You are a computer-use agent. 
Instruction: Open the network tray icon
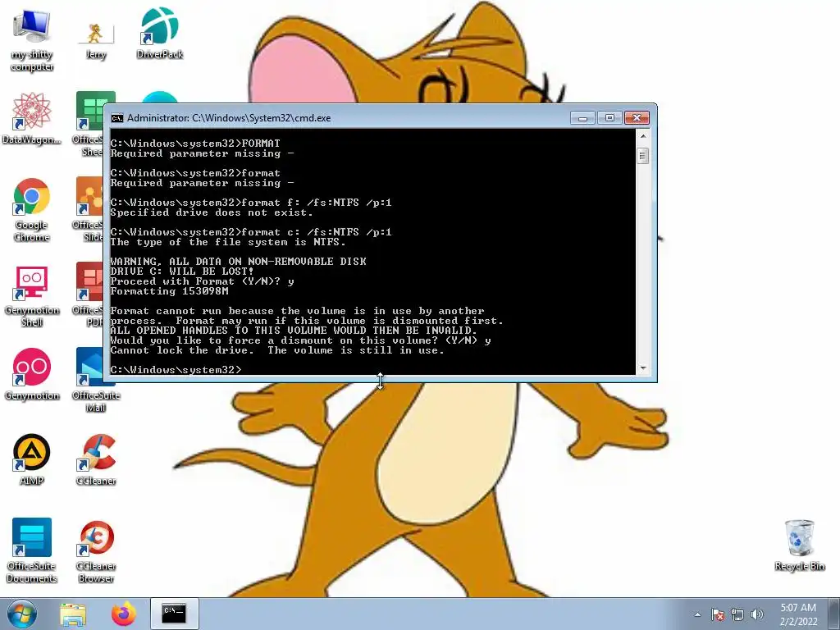[737, 614]
